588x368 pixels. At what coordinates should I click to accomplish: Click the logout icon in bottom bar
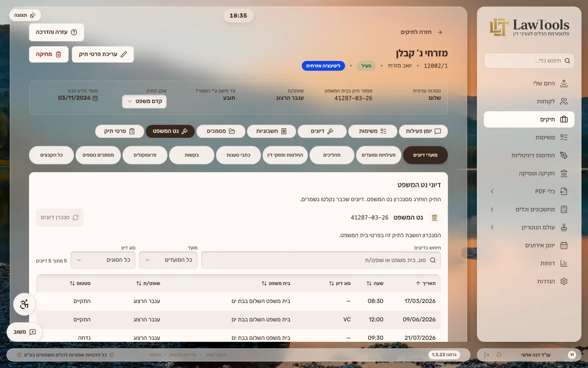pos(487,355)
